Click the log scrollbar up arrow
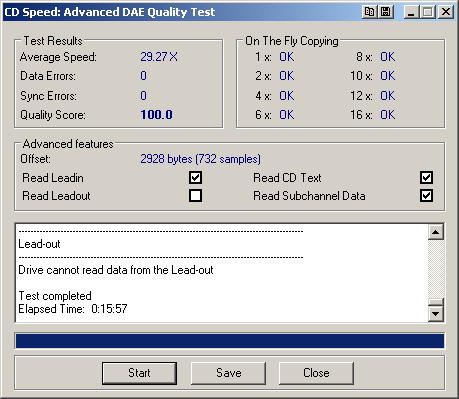 [436, 232]
